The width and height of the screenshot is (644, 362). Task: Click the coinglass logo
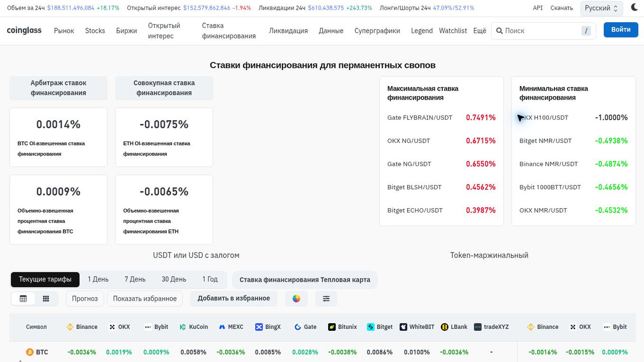[24, 31]
